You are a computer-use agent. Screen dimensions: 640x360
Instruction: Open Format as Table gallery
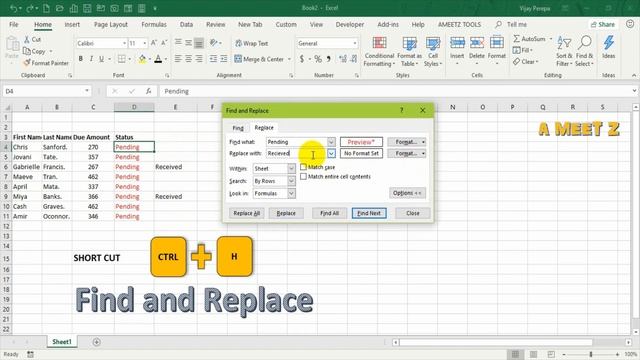click(x=409, y=52)
